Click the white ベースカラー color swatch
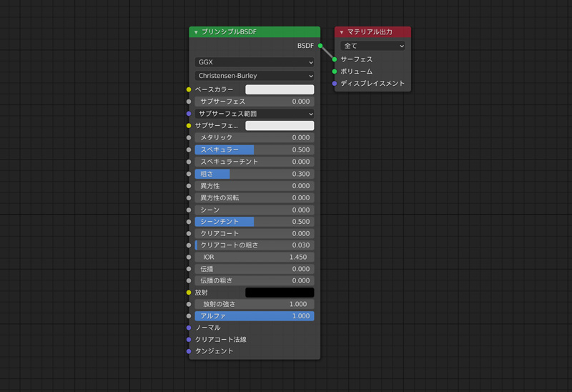Image resolution: width=572 pixels, height=392 pixels. pyautogui.click(x=280, y=90)
